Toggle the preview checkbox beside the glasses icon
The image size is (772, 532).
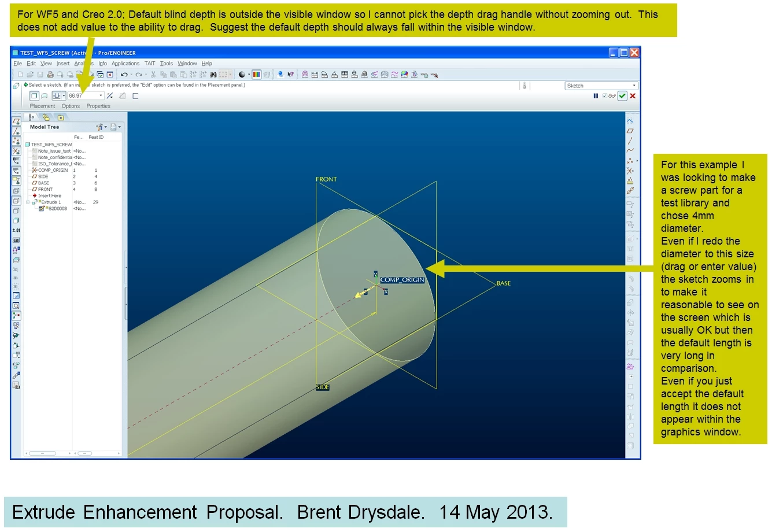[x=605, y=96]
